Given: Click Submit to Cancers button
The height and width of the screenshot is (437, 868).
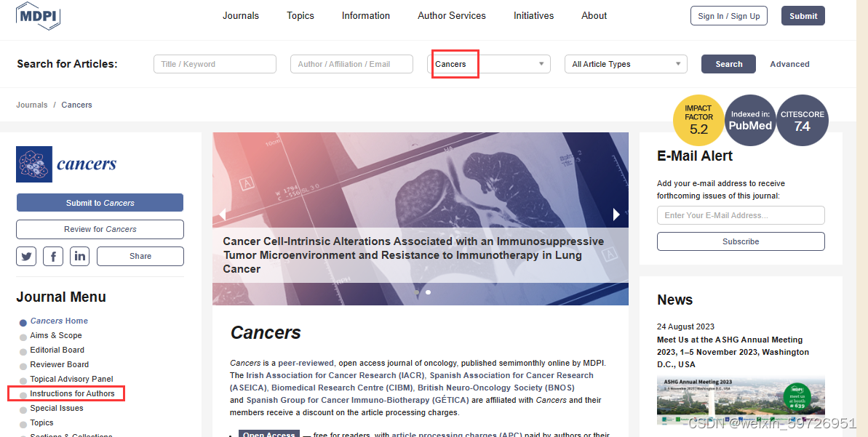Looking at the screenshot, I should tap(100, 202).
